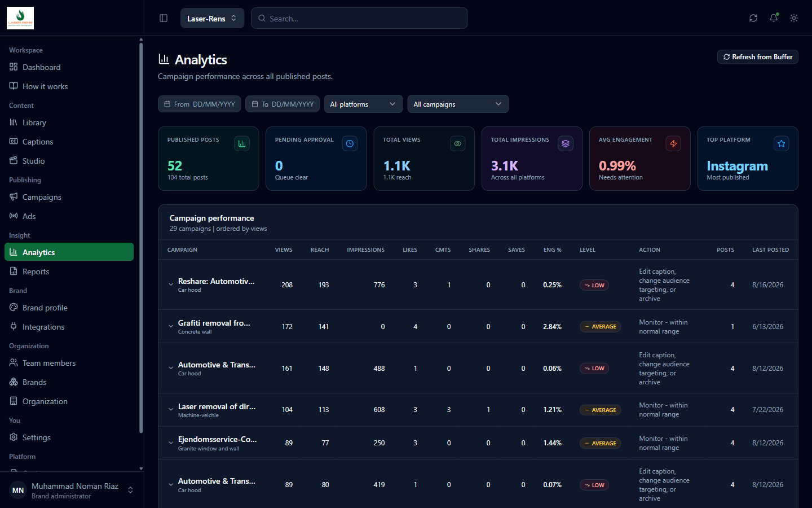Sort by the VIEWS column header
Viewport: 812px width, 508px height.
pyautogui.click(x=284, y=249)
